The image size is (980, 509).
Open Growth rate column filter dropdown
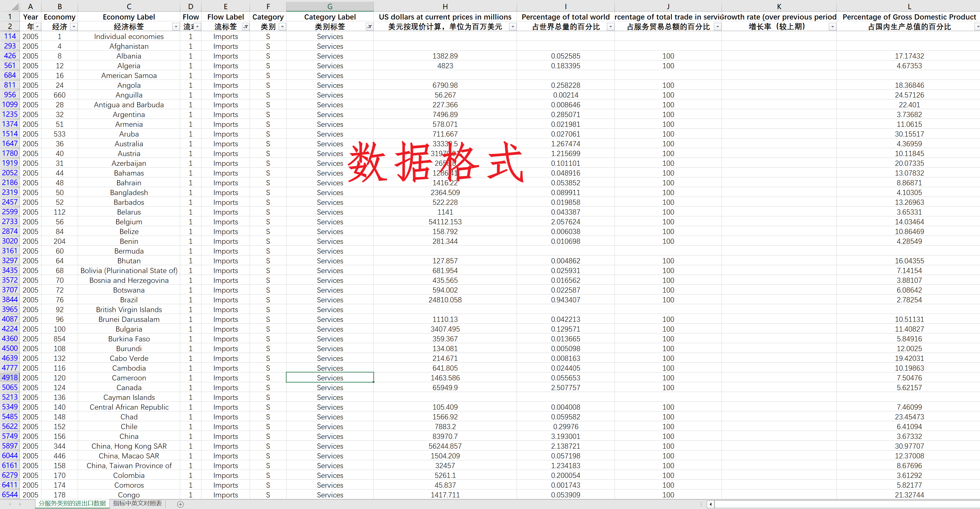[x=832, y=27]
